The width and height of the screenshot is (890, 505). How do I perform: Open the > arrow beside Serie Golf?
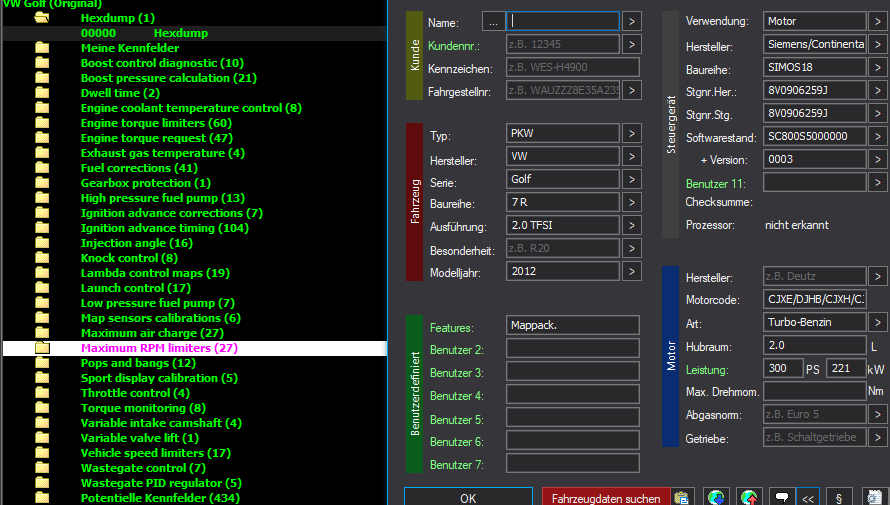[632, 179]
